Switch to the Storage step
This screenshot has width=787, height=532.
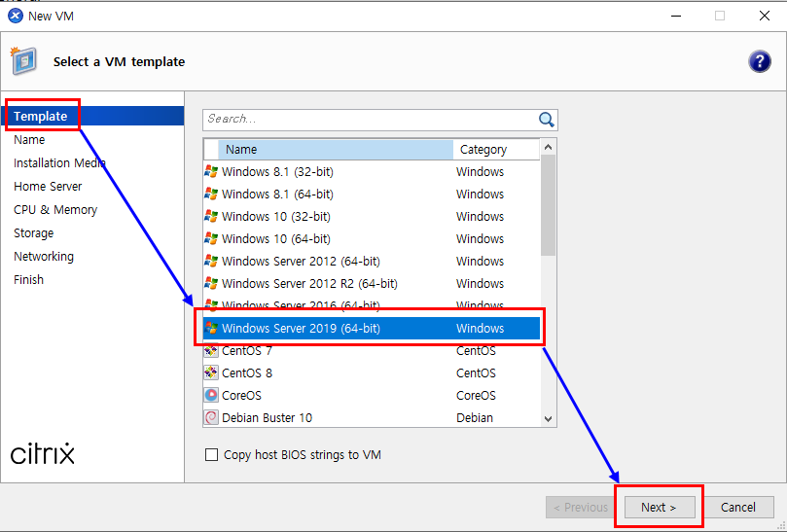[34, 232]
